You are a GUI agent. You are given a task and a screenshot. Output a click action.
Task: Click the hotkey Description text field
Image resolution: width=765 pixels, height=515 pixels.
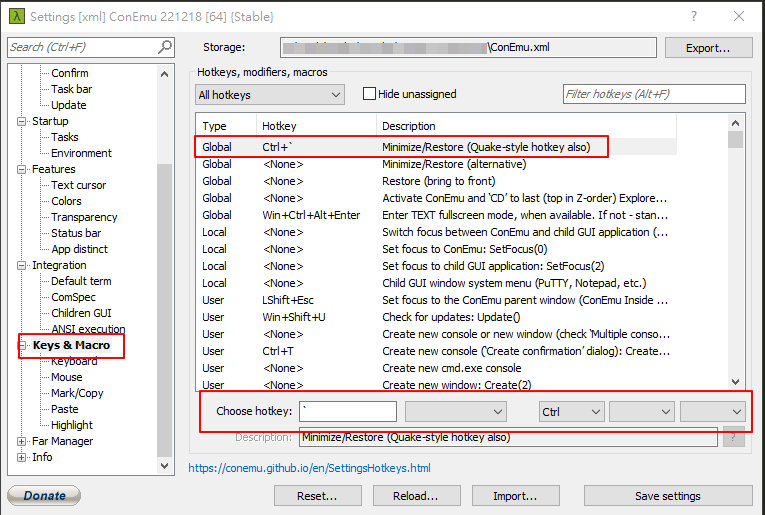click(x=508, y=437)
